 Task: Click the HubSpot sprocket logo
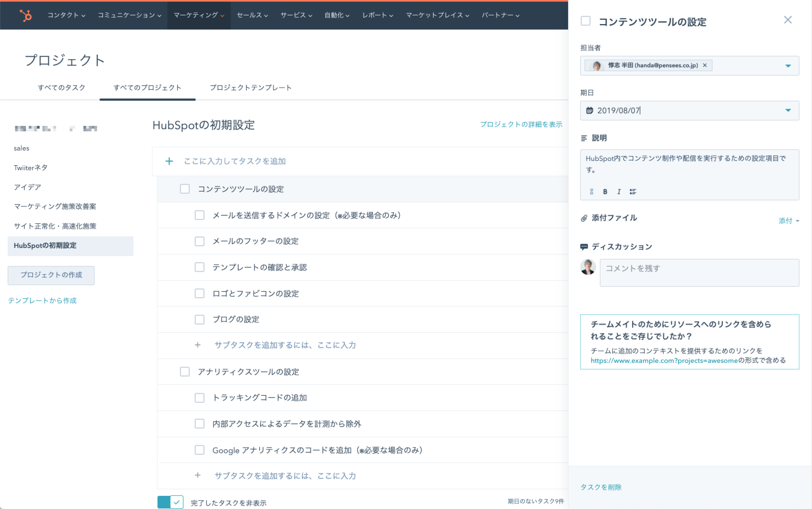(x=25, y=15)
